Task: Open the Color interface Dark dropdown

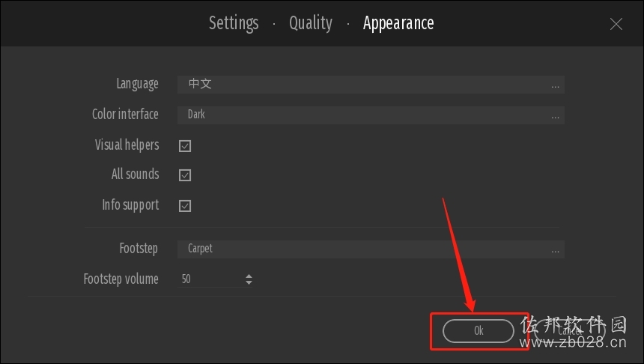Action: tap(371, 115)
